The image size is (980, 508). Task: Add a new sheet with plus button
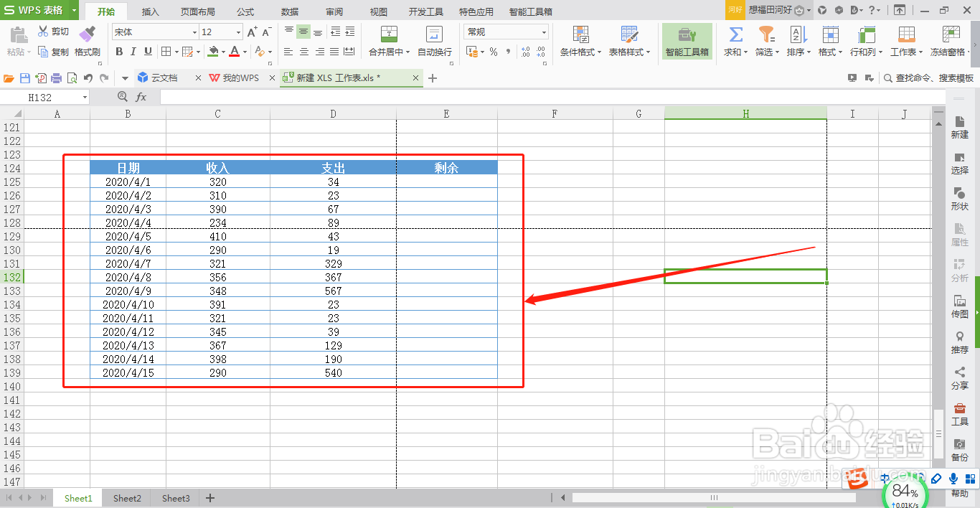(210, 498)
